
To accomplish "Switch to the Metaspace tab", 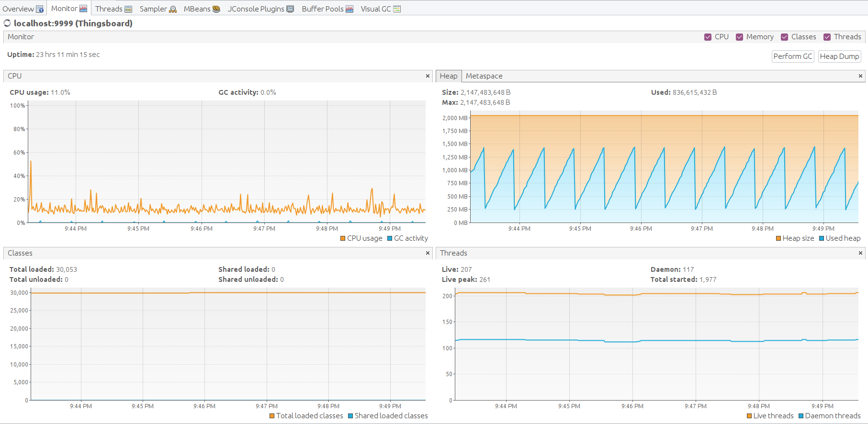I will pyautogui.click(x=484, y=76).
